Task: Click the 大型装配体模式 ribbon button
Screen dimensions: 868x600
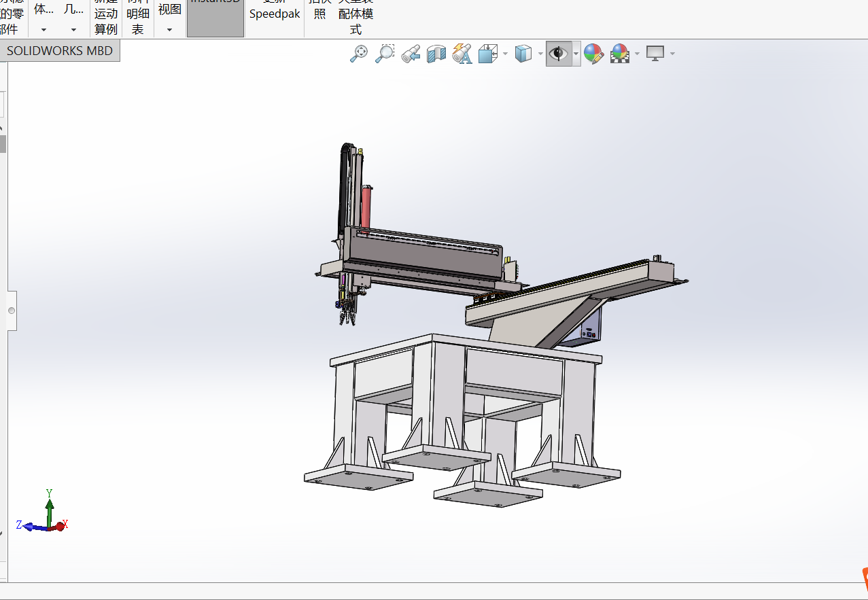Action: coord(355,18)
